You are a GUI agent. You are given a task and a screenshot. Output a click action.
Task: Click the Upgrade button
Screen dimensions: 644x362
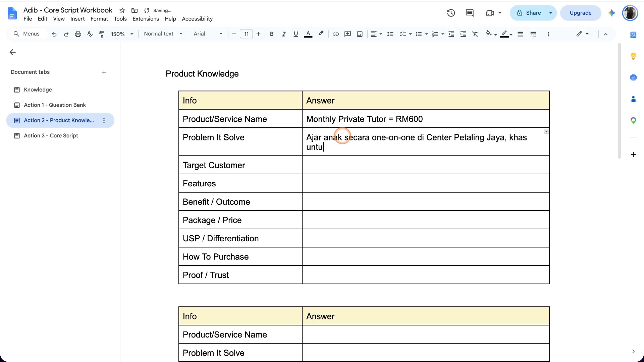point(581,13)
